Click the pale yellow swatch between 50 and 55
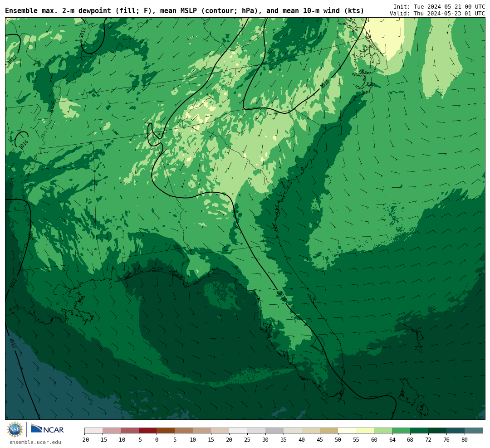490x448 pixels. point(347,431)
